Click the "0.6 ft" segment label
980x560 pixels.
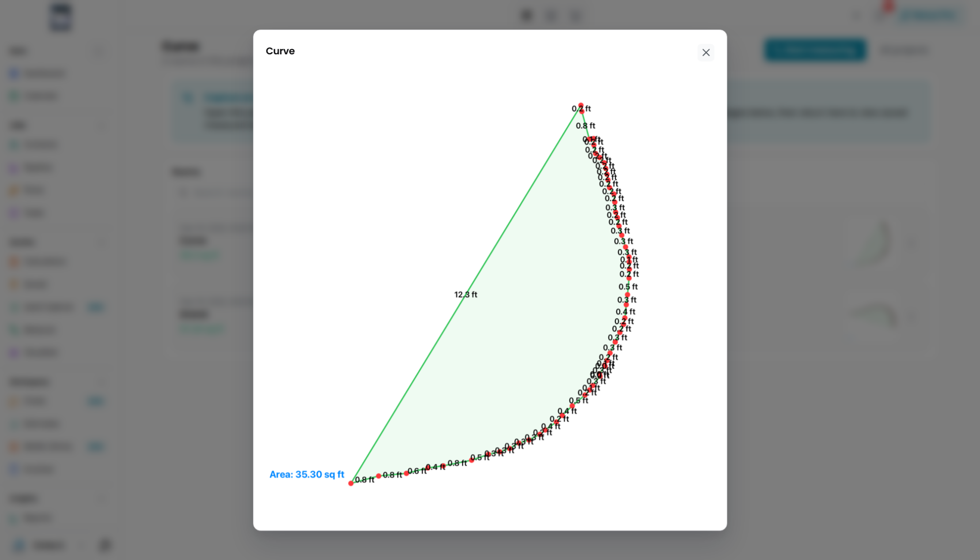pos(417,471)
